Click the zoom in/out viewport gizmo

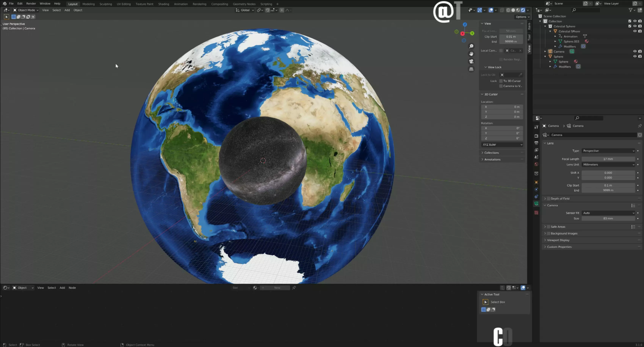[x=471, y=46]
